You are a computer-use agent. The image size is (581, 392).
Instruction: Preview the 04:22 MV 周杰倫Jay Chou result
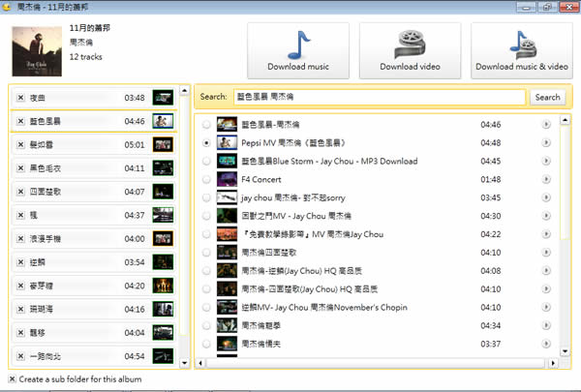546,234
